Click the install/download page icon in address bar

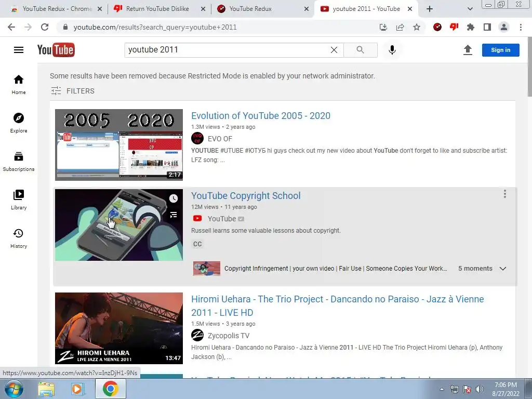coord(383,27)
